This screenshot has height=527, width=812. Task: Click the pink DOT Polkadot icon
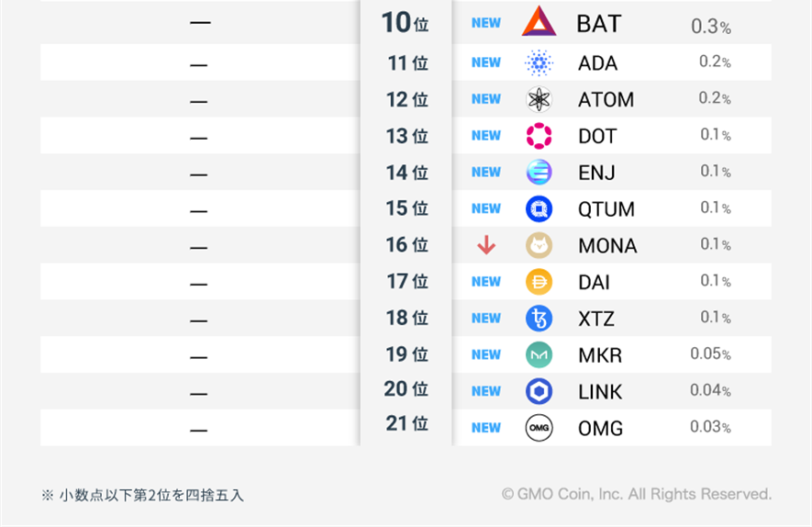click(x=539, y=136)
